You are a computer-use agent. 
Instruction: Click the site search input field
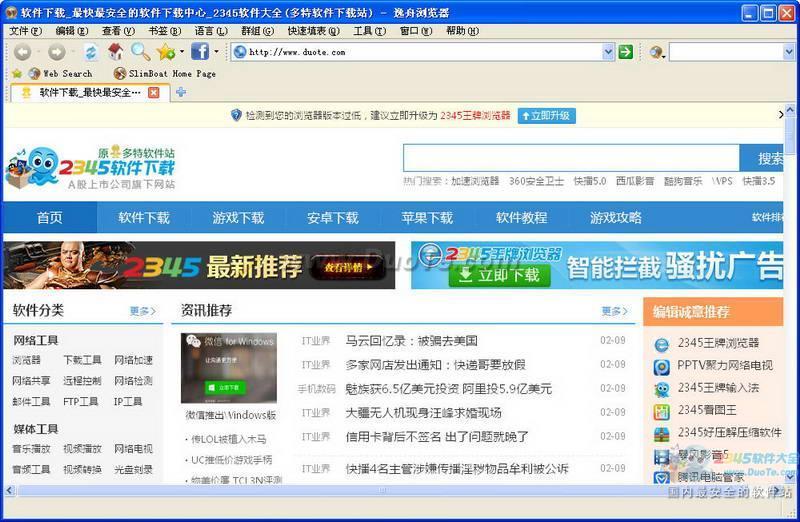[571, 158]
